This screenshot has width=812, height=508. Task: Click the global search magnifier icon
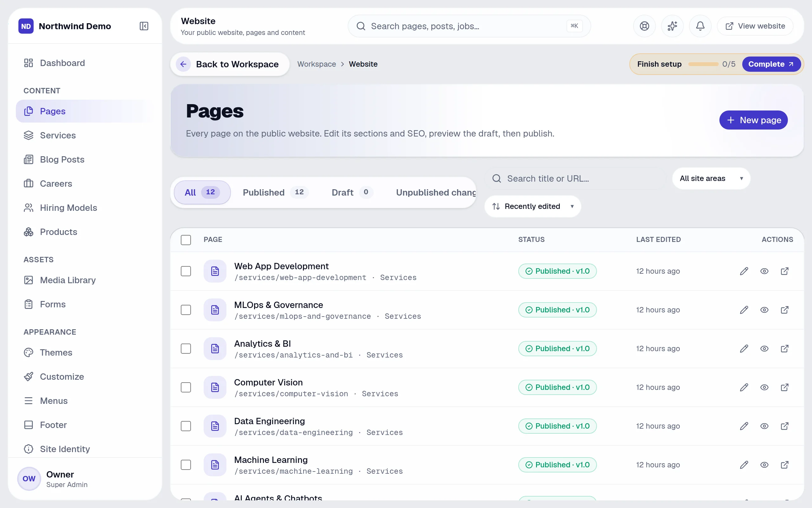coord(361,26)
